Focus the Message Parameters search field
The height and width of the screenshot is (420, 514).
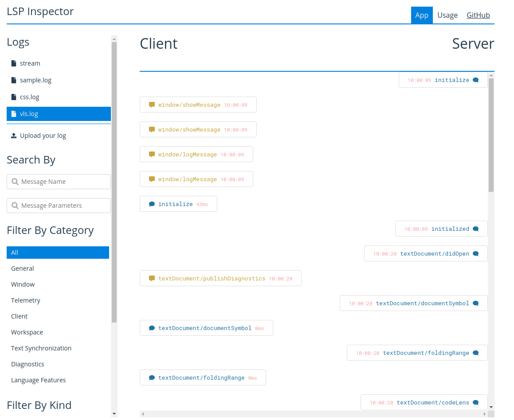pyautogui.click(x=59, y=205)
